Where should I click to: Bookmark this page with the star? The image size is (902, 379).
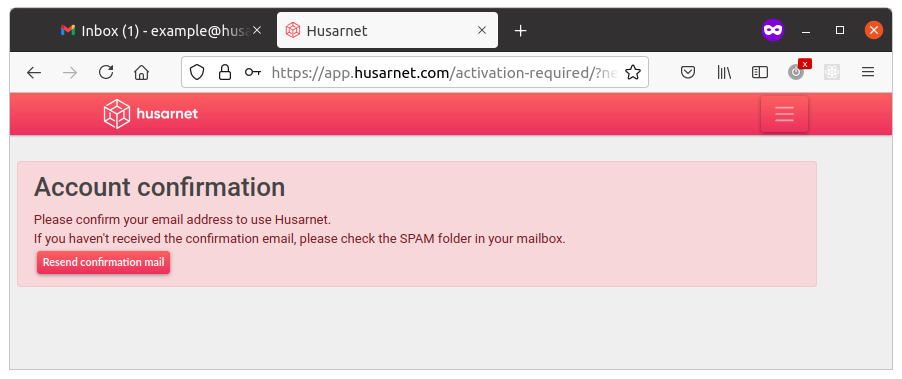pos(633,72)
